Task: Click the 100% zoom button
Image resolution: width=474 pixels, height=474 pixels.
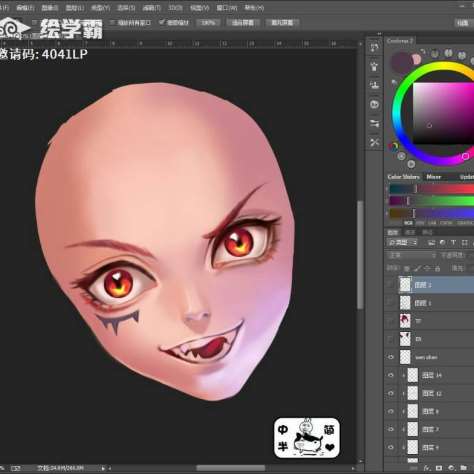Action: pos(208,22)
